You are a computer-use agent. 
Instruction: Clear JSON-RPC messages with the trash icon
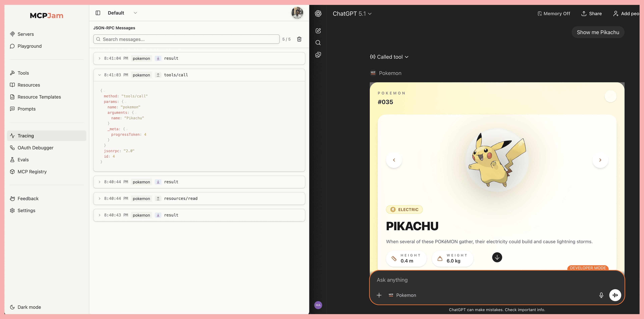pos(299,39)
